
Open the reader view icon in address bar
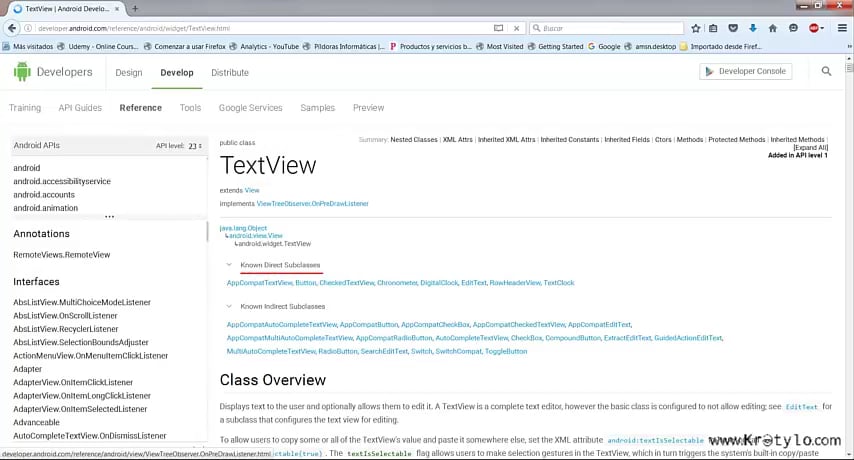pyautogui.click(x=498, y=28)
